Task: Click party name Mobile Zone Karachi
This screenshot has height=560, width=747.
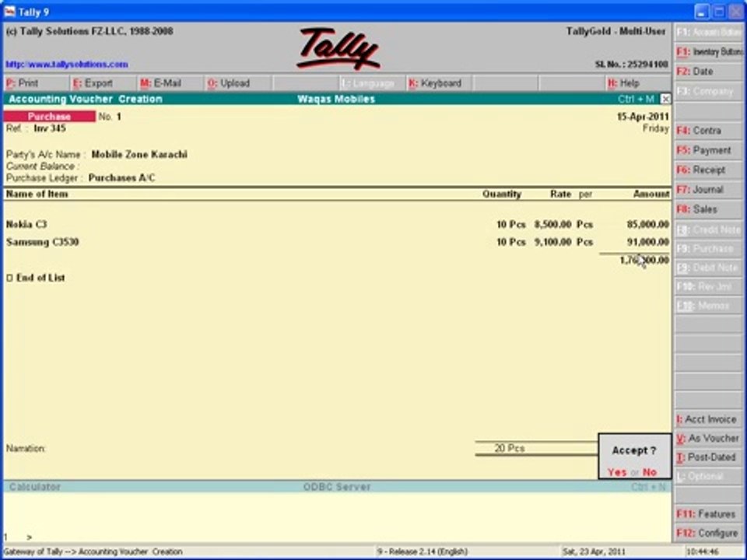Action: click(x=139, y=154)
